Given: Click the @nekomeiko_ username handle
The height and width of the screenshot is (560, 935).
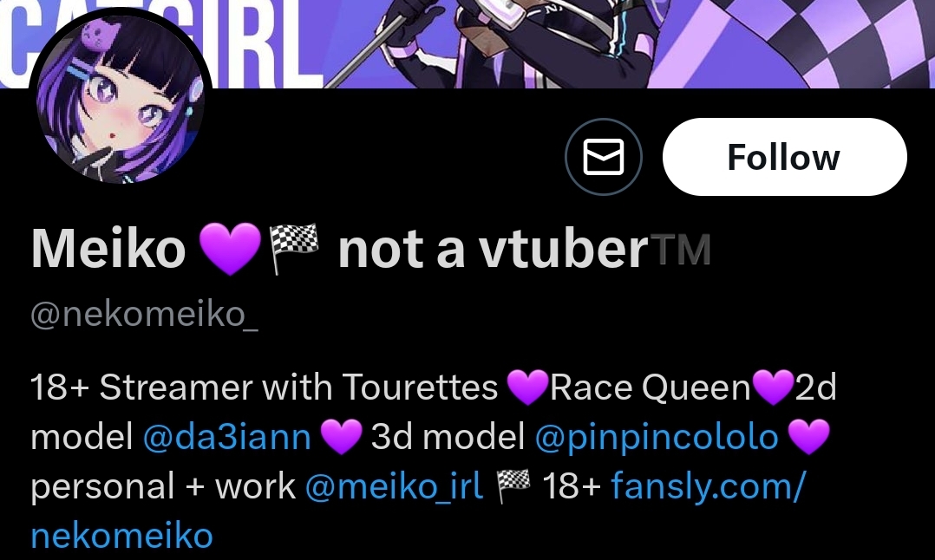Looking at the screenshot, I should point(144,314).
